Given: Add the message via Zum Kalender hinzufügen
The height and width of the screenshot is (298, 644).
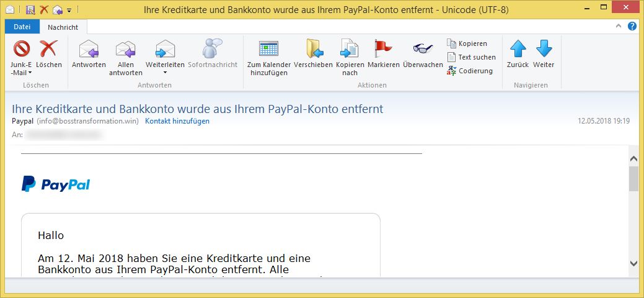Looking at the screenshot, I should [268, 49].
